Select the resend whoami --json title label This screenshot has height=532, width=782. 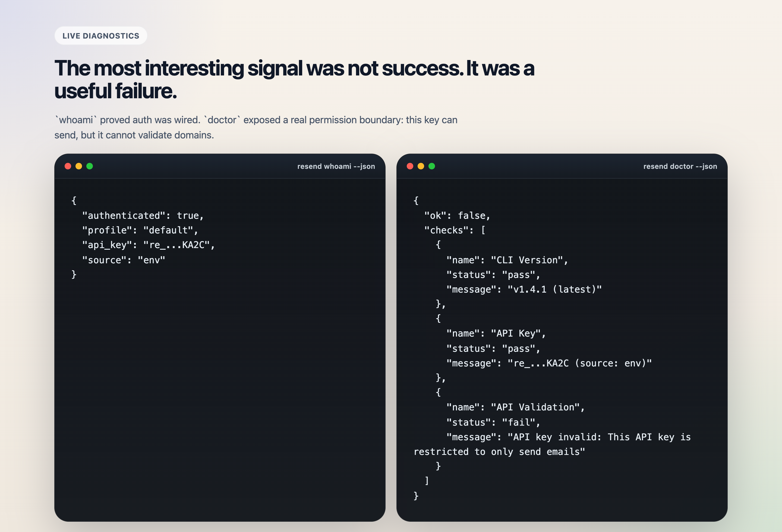[x=336, y=166]
